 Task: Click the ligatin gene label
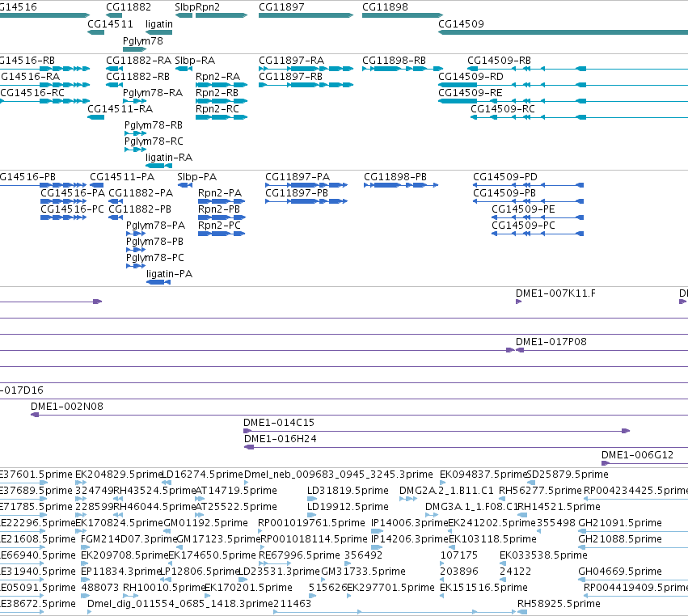click(x=158, y=24)
